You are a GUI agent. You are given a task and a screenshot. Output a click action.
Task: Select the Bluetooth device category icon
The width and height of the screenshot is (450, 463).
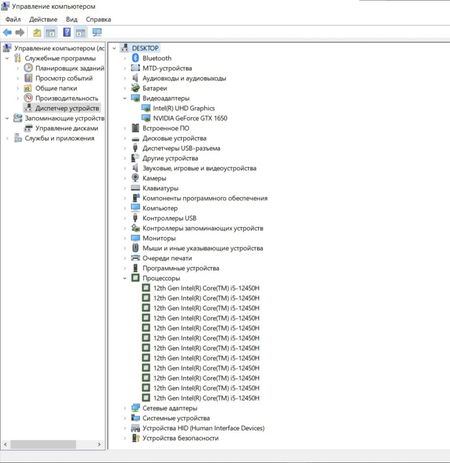click(135, 58)
